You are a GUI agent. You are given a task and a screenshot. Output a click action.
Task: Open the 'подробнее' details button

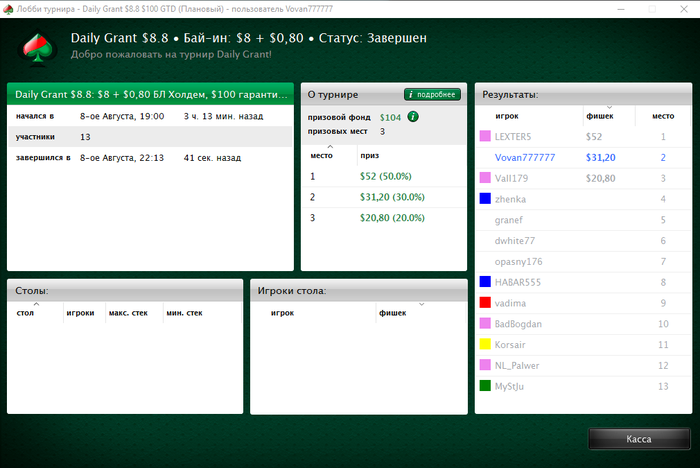tap(432, 94)
